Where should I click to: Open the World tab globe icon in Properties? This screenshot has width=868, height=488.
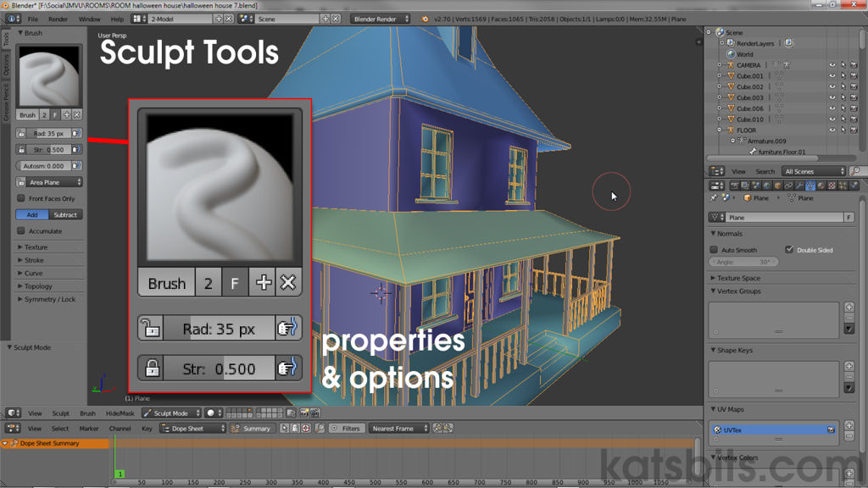click(766, 186)
